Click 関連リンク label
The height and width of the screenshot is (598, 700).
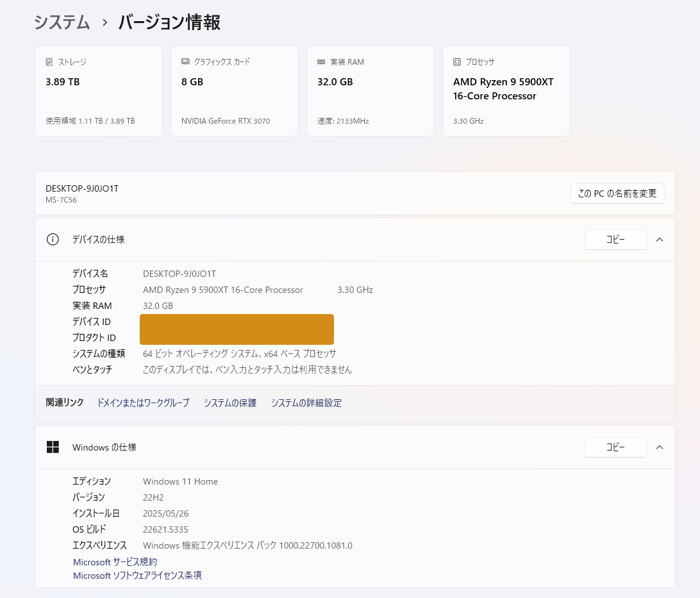[65, 403]
